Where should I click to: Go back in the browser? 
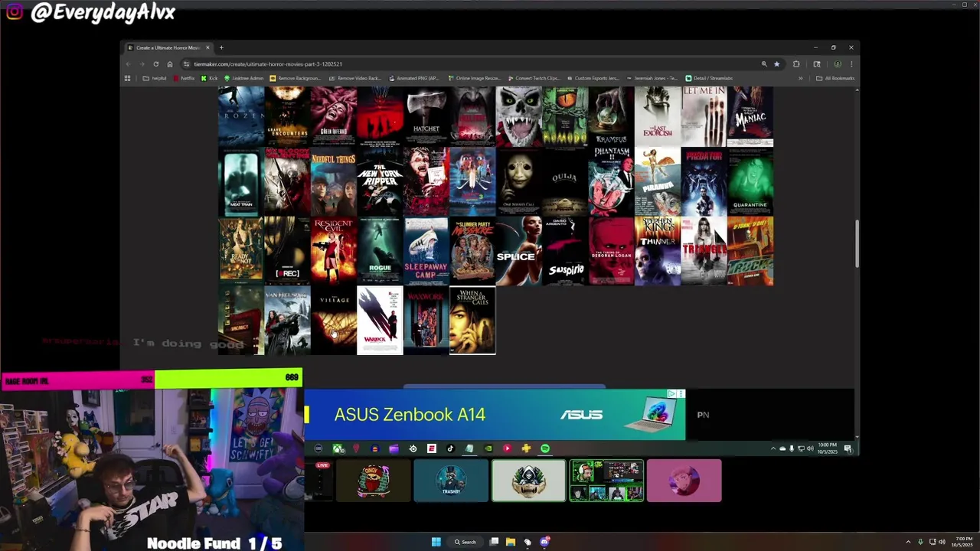click(128, 64)
